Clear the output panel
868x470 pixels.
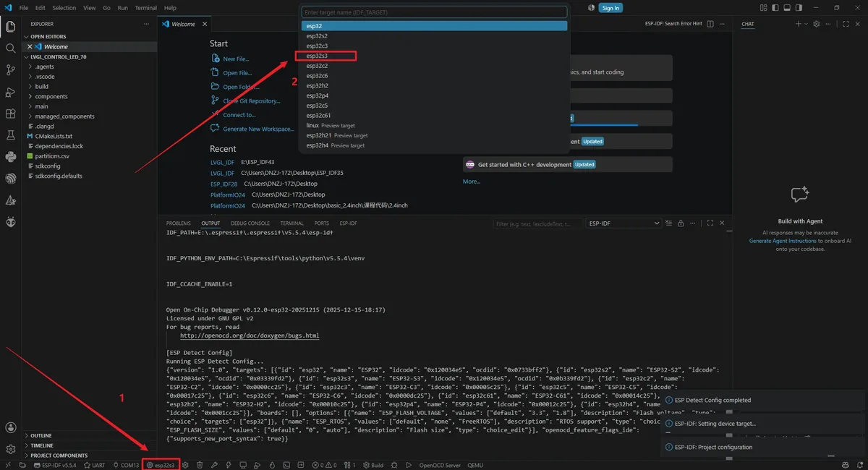pos(668,223)
